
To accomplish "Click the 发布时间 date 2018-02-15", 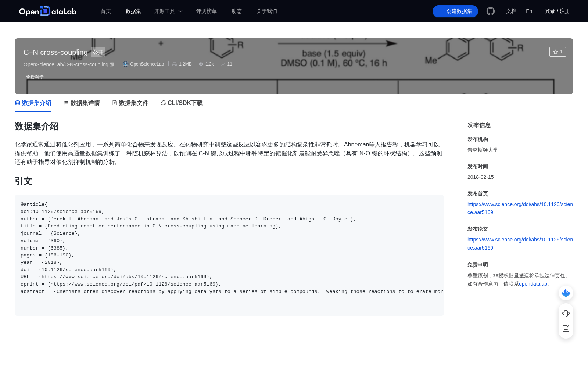I will click(x=480, y=177).
